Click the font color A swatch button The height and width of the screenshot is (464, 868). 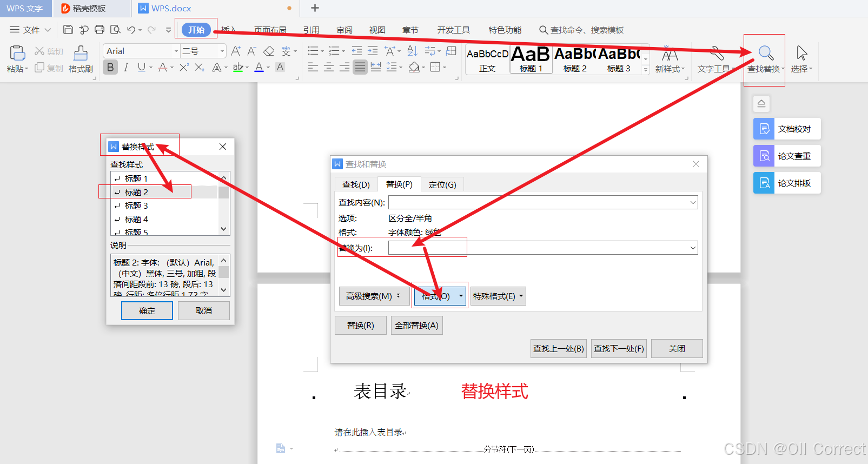click(259, 67)
